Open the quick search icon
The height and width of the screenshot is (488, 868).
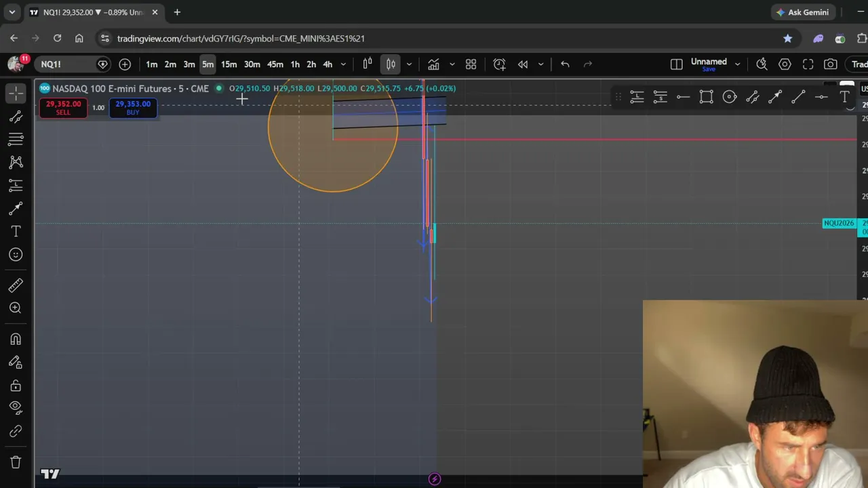pos(762,64)
